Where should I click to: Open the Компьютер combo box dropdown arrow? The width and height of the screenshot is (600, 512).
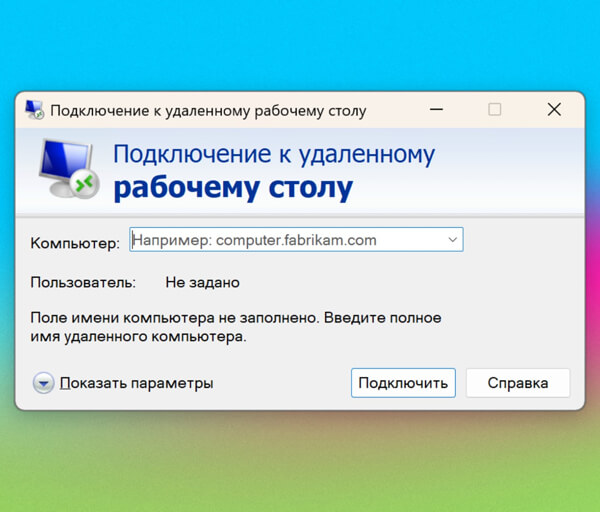[x=452, y=240]
